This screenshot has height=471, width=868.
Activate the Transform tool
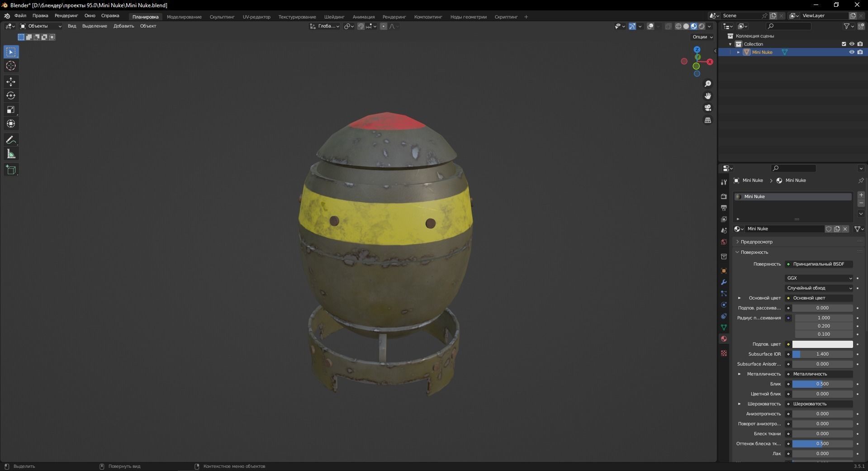11,124
